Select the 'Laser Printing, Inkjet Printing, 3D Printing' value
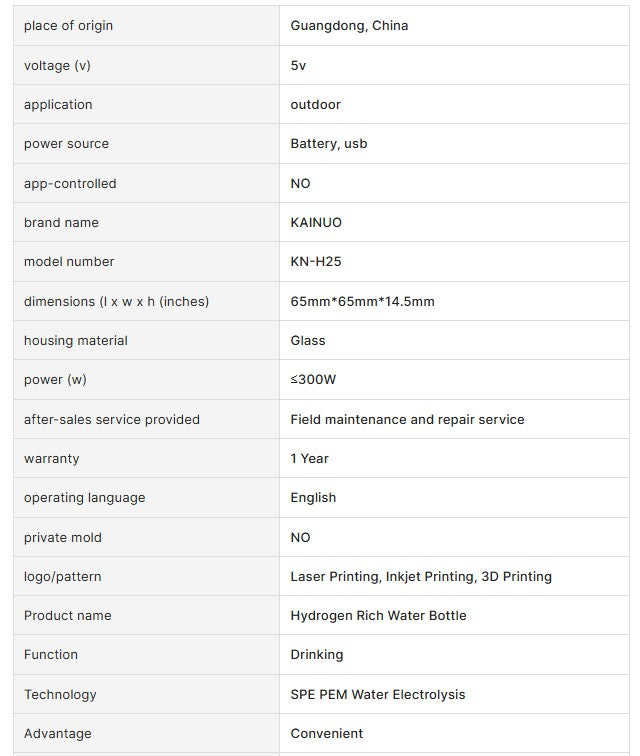This screenshot has width=640, height=756. coord(421,576)
